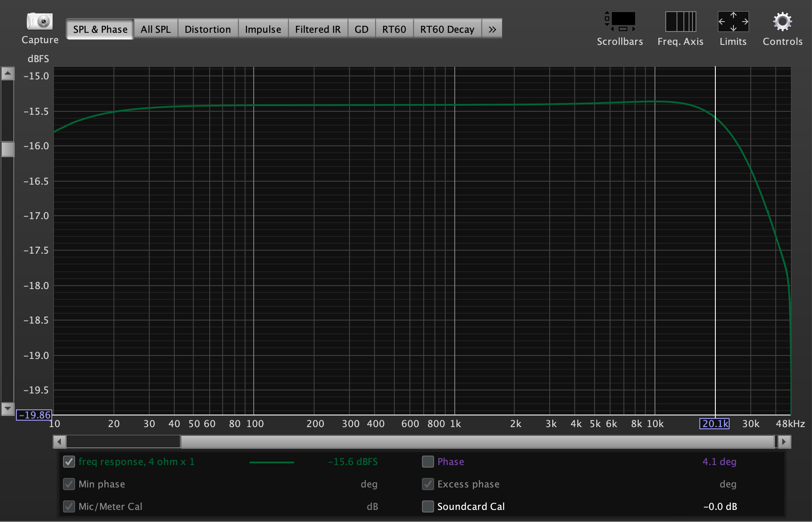This screenshot has height=522, width=812.
Task: Click the 20.1k frequency cursor box
Action: click(714, 424)
